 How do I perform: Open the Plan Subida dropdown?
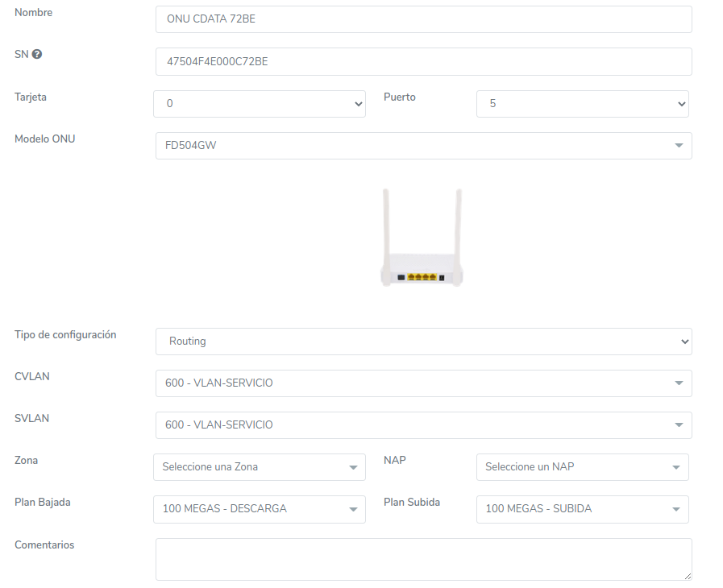coord(582,509)
